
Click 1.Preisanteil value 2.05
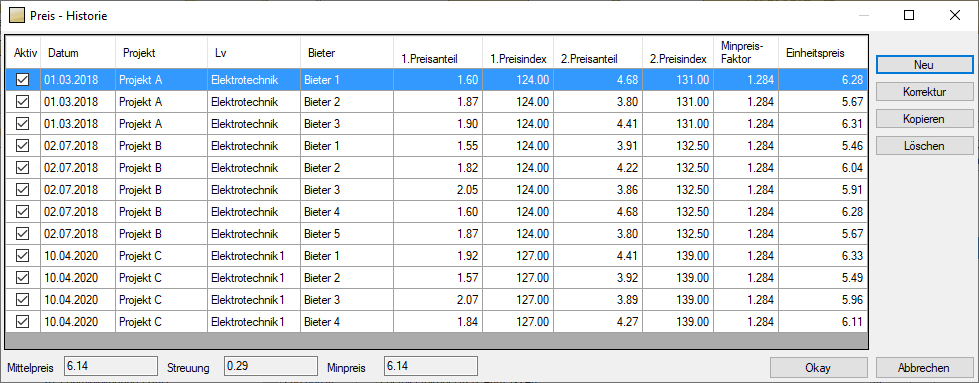438,189
